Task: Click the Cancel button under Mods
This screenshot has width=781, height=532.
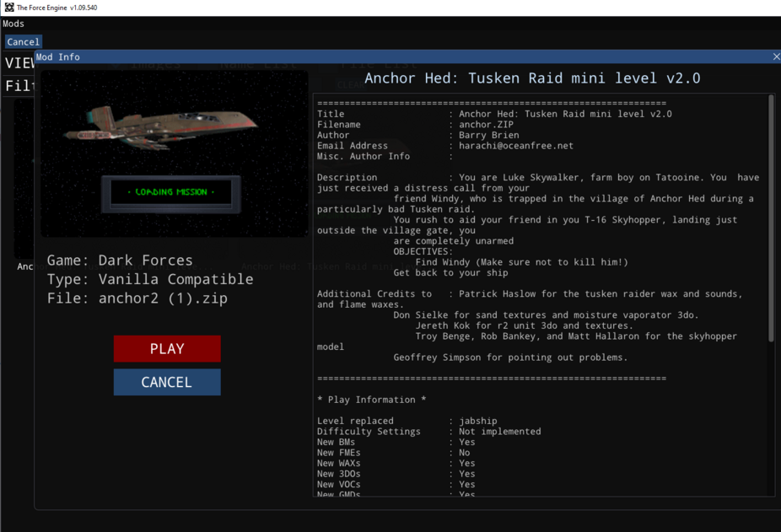Action: tap(23, 42)
